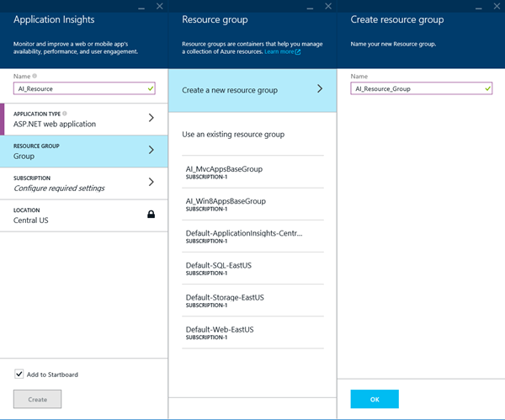This screenshot has width=505, height=420.
Task: Open the Resource Group setting row
Action: [83, 152]
